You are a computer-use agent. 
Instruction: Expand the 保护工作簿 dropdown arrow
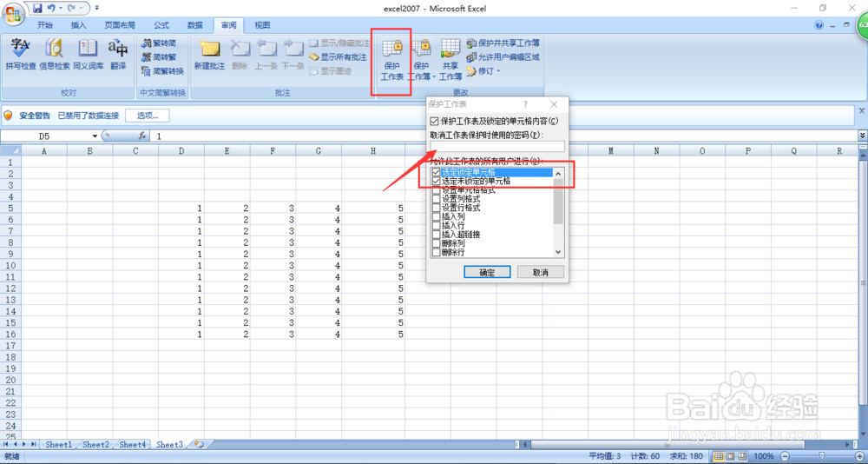[x=434, y=77]
